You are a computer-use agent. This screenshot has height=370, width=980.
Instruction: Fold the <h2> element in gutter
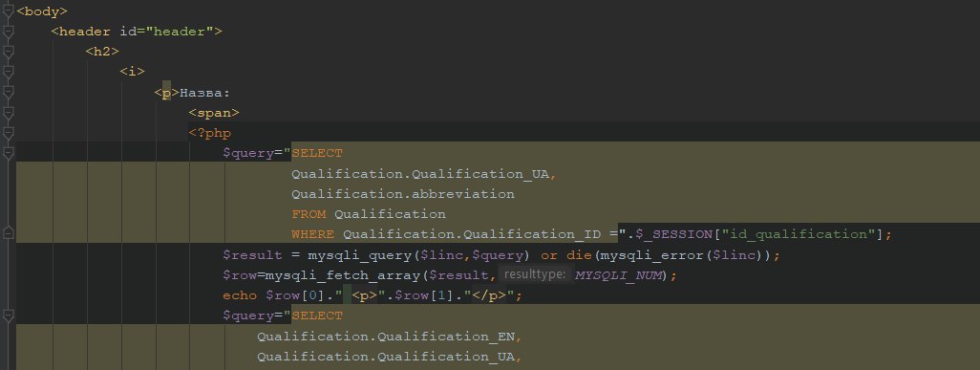pos(8,52)
